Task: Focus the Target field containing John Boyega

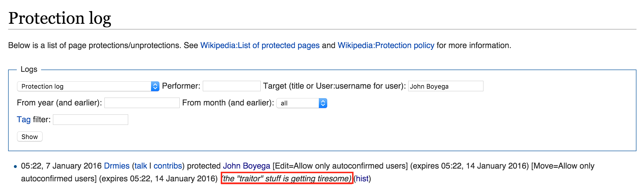Action: pos(445,86)
